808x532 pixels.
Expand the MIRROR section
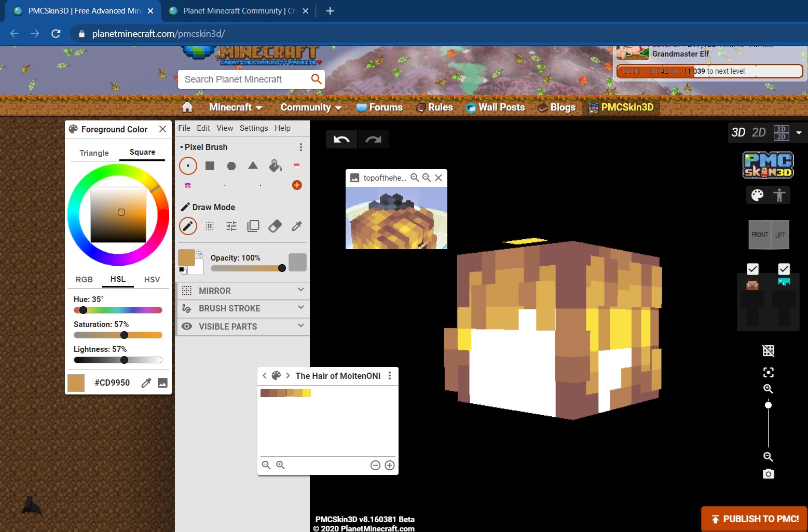click(243, 291)
